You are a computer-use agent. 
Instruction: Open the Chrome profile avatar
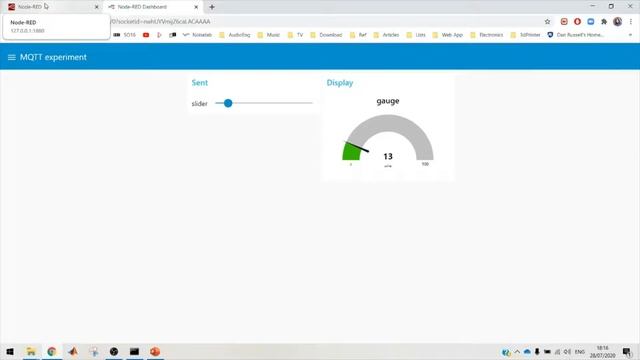[x=618, y=22]
